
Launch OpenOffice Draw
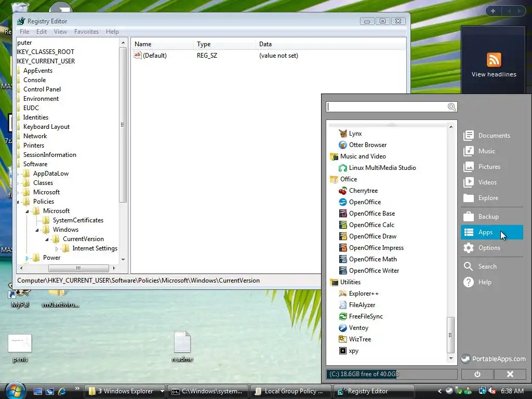[x=367, y=236]
